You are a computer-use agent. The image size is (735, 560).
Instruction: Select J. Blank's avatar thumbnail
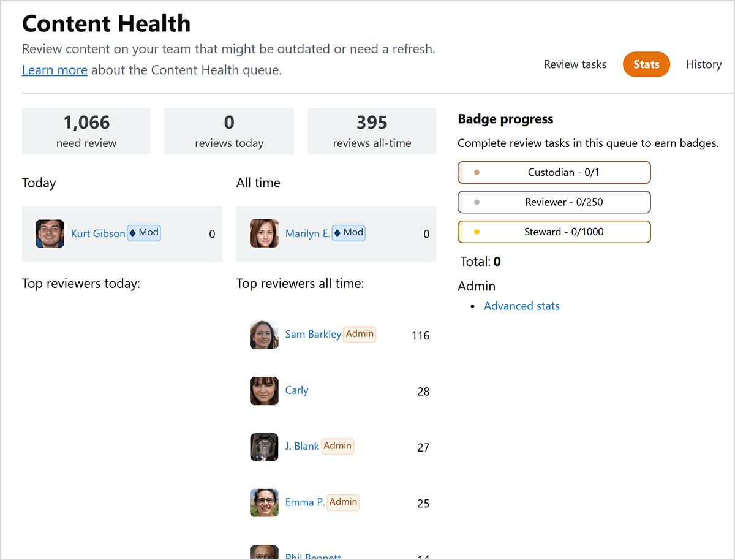click(264, 447)
